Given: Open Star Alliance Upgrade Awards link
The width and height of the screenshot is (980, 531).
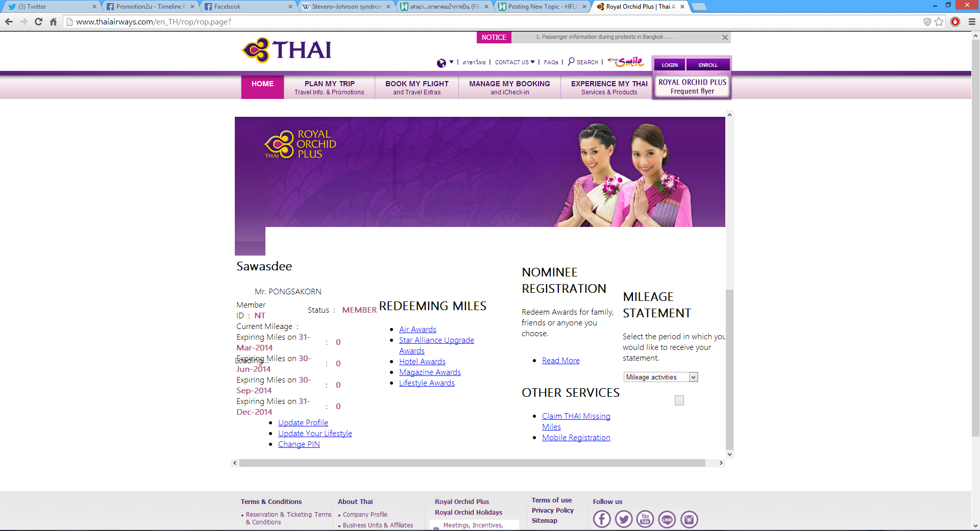Looking at the screenshot, I should point(436,345).
